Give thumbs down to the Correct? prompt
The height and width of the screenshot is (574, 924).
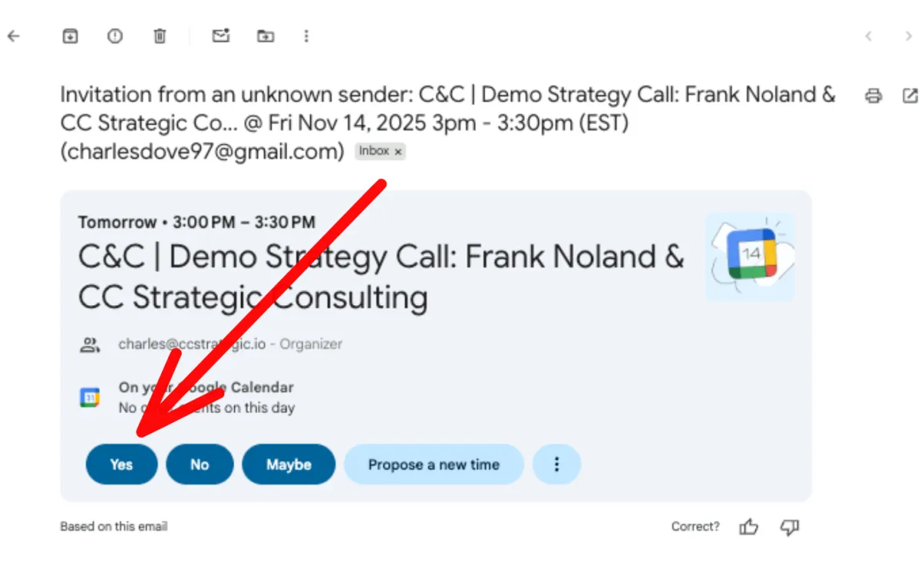tap(789, 527)
